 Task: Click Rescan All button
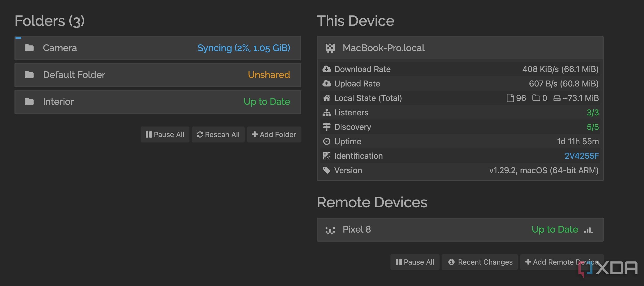218,134
